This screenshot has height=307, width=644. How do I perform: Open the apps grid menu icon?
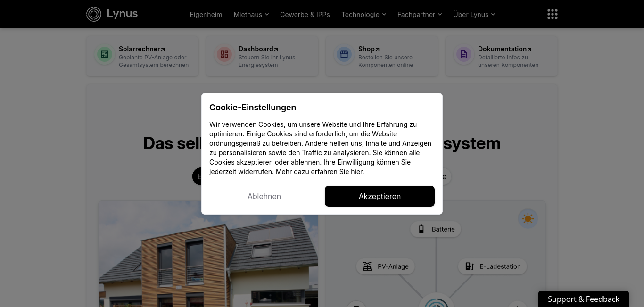pos(553,14)
